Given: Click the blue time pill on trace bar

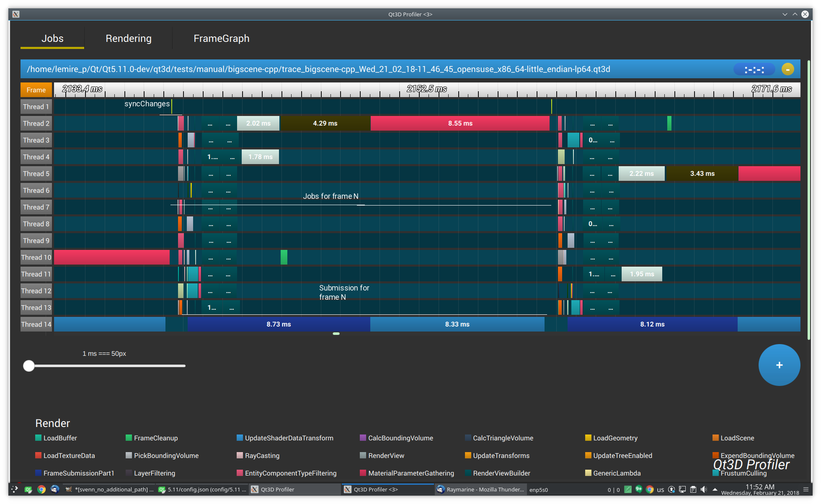Looking at the screenshot, I should (x=754, y=69).
